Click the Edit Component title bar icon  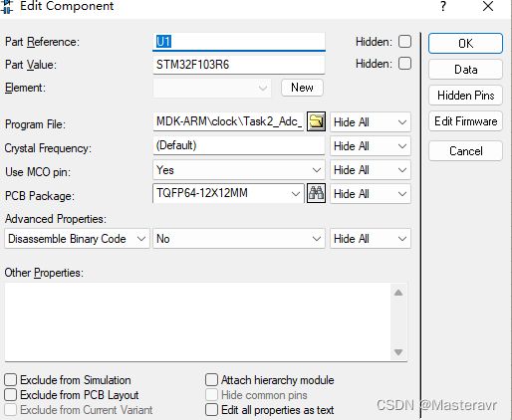(x=7, y=7)
